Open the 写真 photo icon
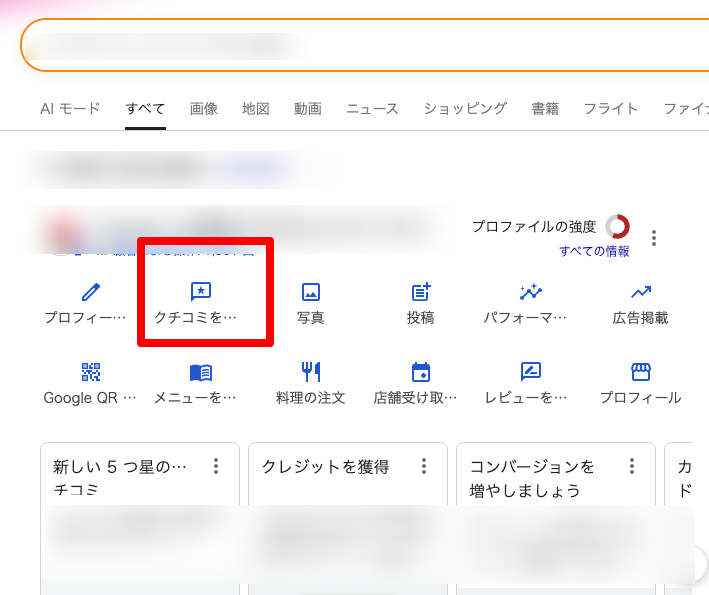This screenshot has width=709, height=595. (x=311, y=292)
